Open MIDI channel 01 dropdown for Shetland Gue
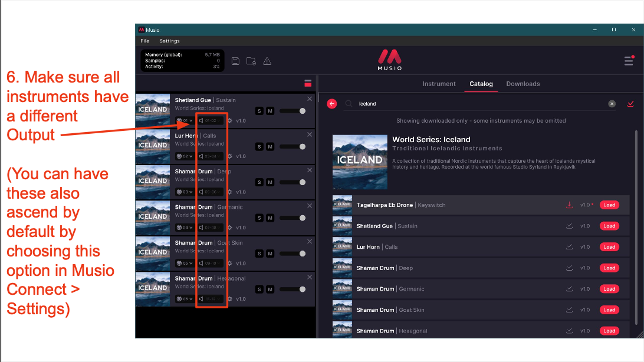644x362 pixels. [x=185, y=121]
